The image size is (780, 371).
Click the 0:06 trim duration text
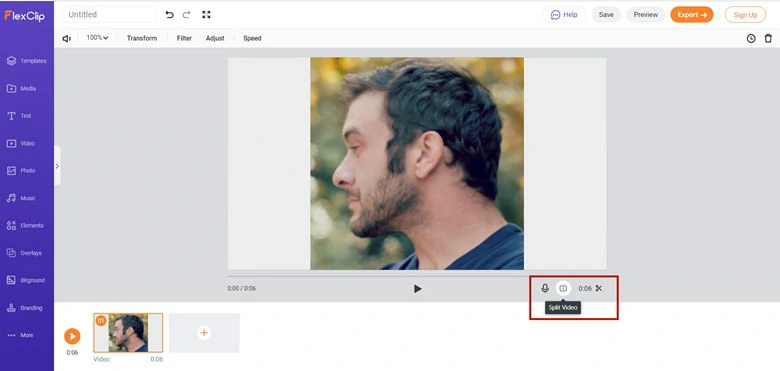(x=585, y=288)
